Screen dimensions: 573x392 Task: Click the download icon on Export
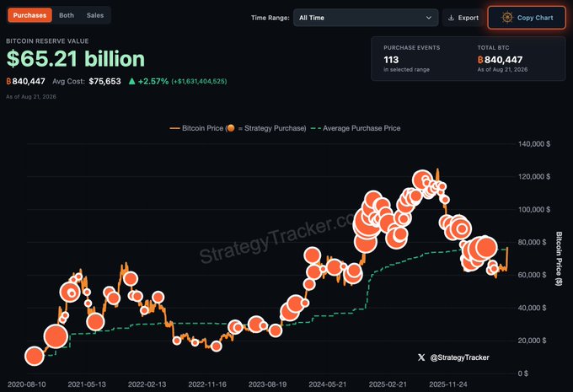452,18
